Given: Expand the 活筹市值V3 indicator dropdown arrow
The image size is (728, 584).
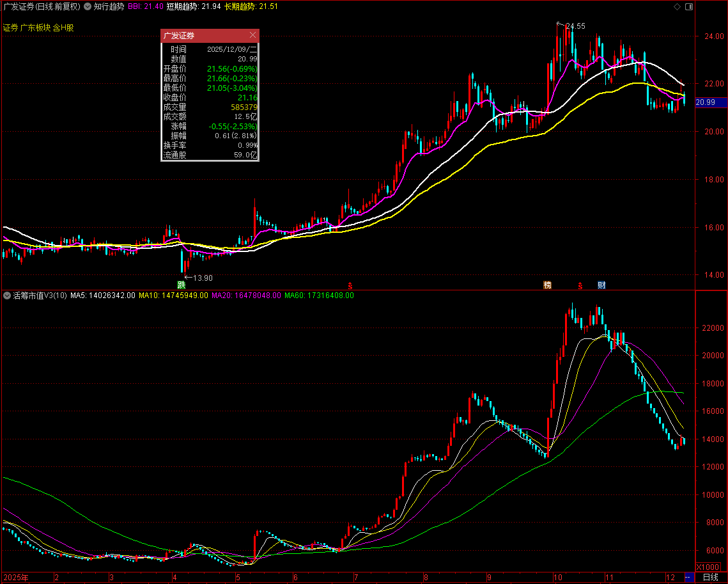Looking at the screenshot, I should pos(6,296).
